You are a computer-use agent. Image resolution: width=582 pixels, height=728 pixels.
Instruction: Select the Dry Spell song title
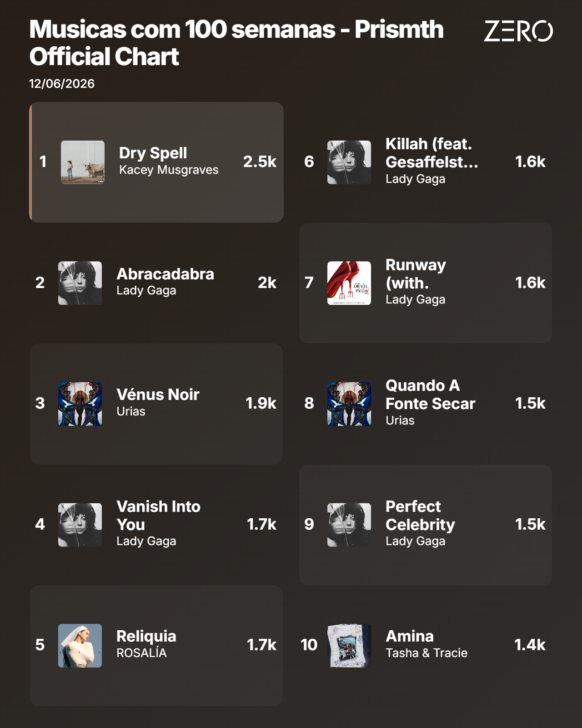(x=153, y=153)
